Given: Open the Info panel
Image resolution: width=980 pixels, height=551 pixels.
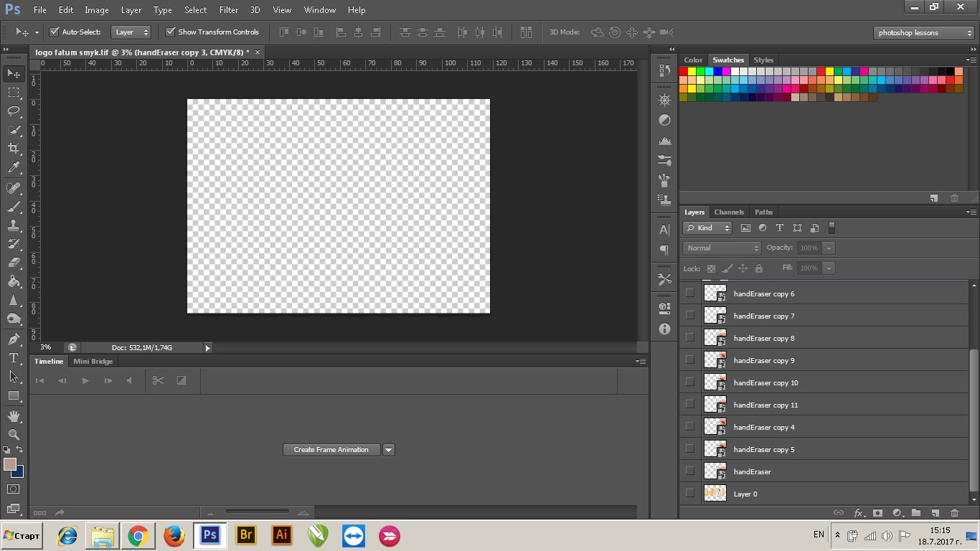Looking at the screenshot, I should point(664,329).
